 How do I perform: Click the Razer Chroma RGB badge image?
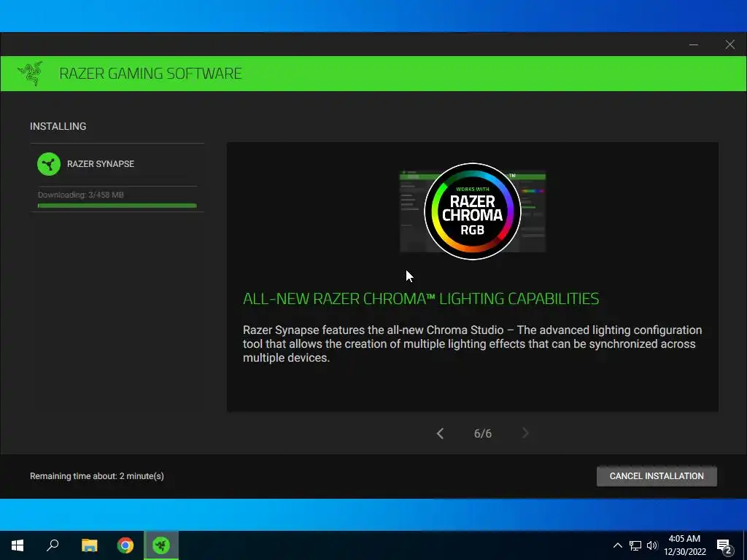tap(473, 211)
